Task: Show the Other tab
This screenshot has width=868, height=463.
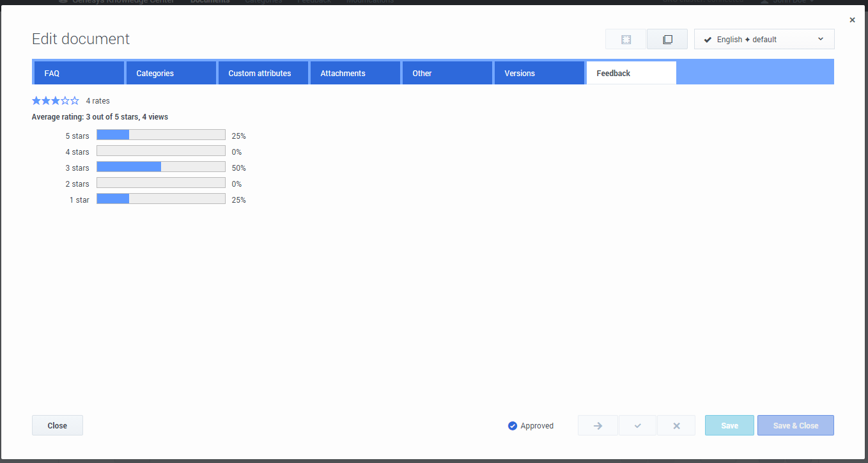Action: click(447, 74)
